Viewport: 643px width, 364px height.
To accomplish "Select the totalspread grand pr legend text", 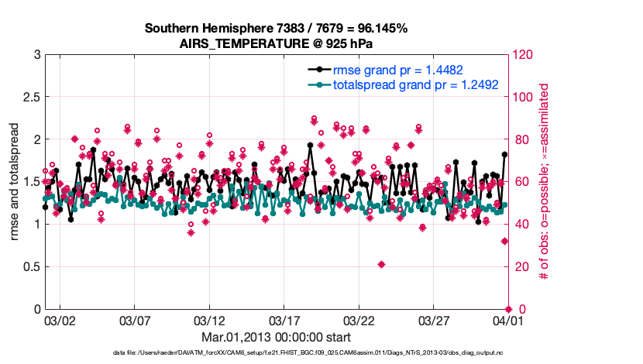I will pos(415,84).
